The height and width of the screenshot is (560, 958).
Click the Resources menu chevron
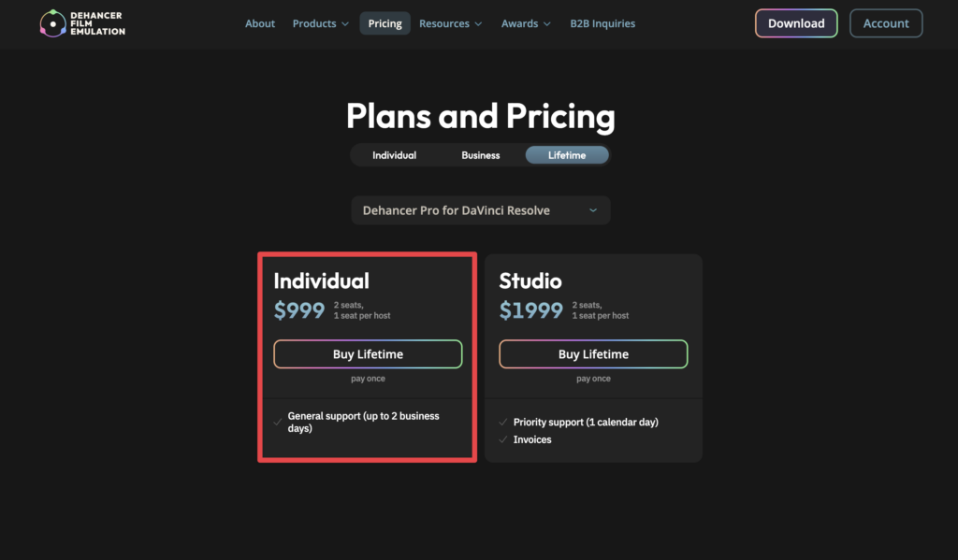tap(478, 23)
